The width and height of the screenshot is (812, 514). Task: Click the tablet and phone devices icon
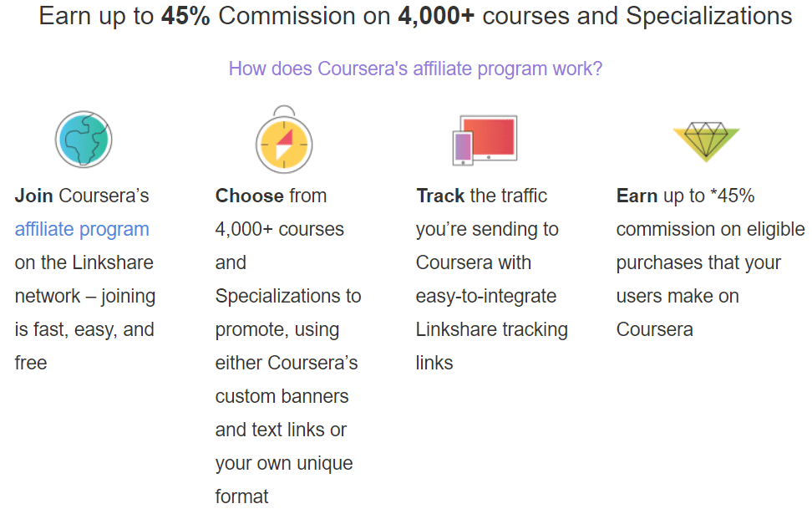tap(485, 140)
